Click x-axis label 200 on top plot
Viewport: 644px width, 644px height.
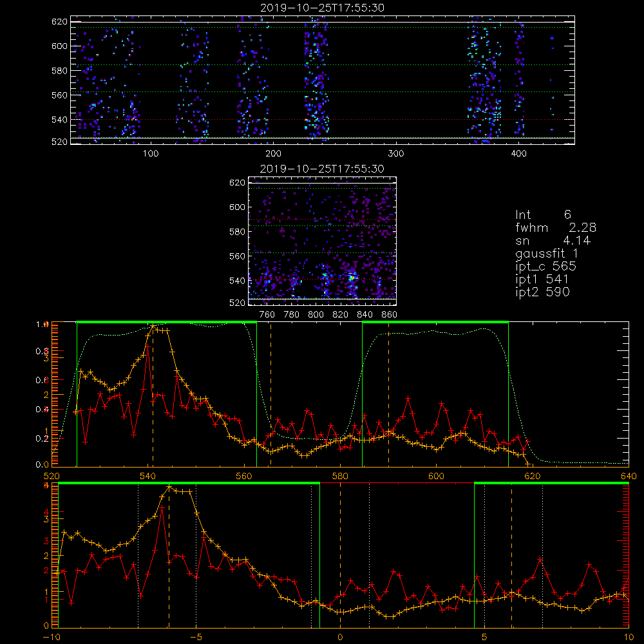(273, 154)
